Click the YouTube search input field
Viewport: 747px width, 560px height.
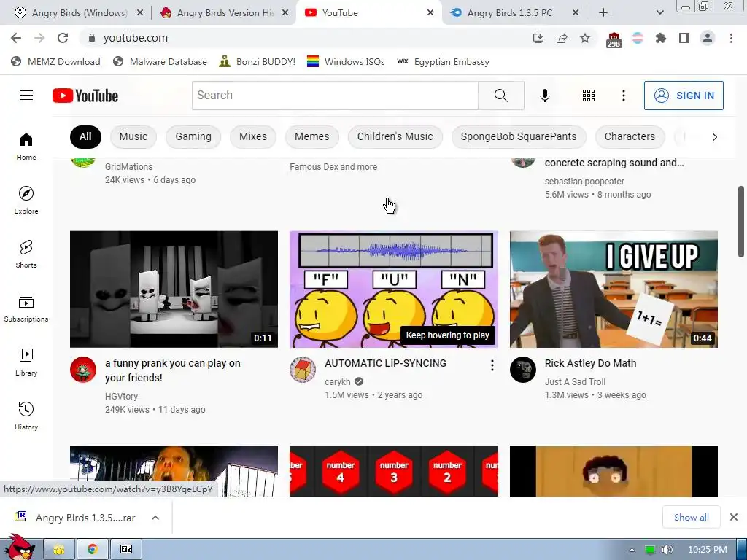[335, 96]
